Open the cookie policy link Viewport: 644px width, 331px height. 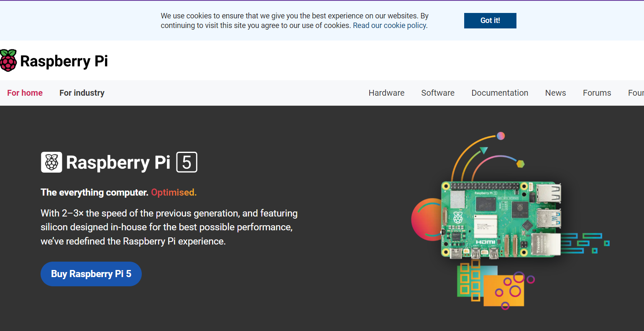(x=390, y=25)
